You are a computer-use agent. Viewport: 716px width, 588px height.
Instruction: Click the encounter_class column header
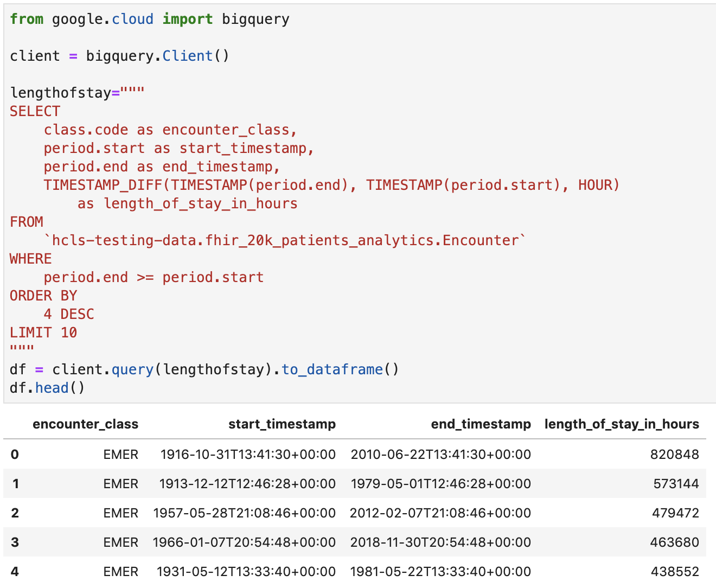(x=85, y=424)
